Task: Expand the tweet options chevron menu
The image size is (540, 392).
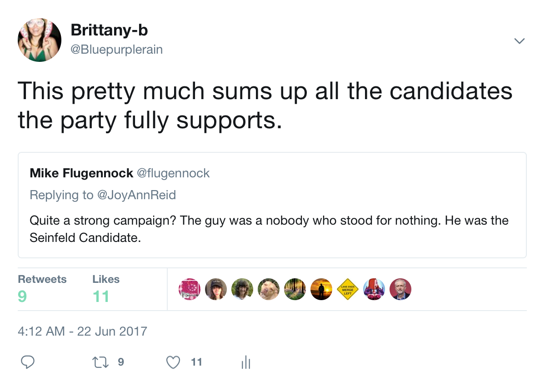Action: point(519,41)
